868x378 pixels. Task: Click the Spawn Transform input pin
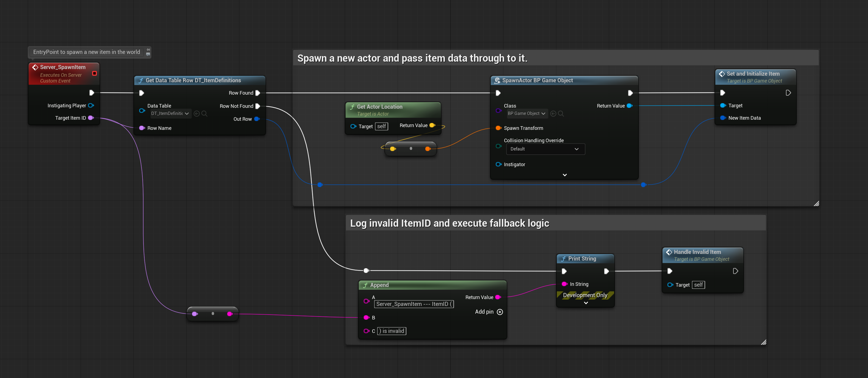click(499, 128)
